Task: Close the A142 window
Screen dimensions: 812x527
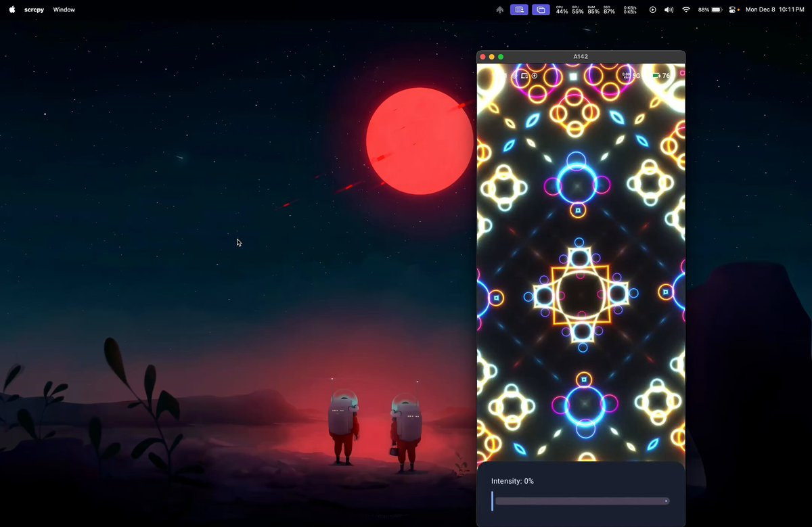Action: (x=482, y=57)
